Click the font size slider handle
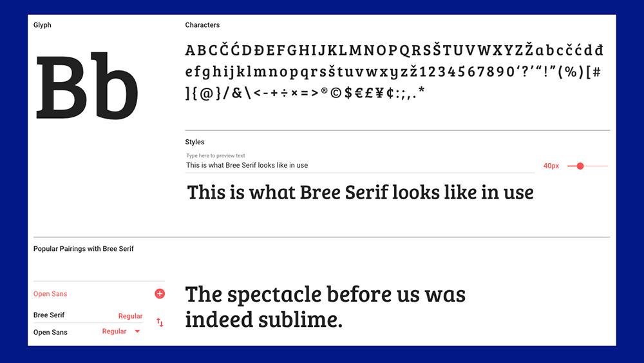Image resolution: width=644 pixels, height=363 pixels. (580, 166)
